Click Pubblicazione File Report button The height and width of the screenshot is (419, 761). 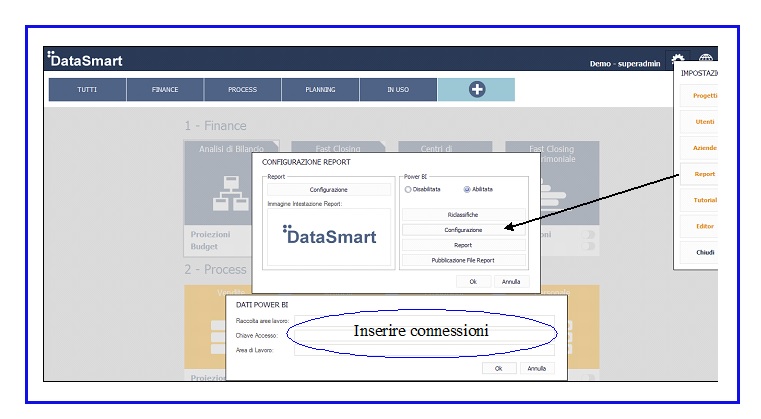pyautogui.click(x=463, y=260)
